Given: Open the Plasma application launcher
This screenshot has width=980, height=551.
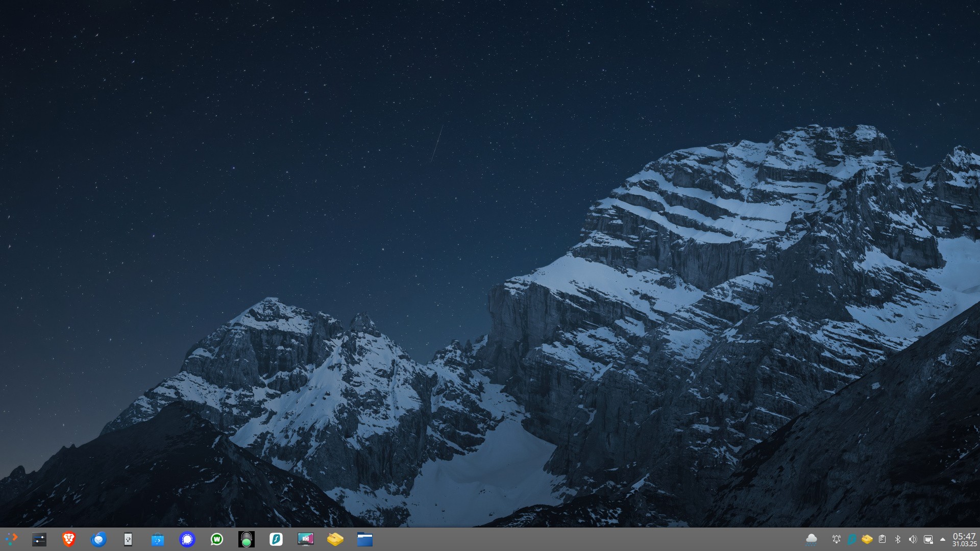Looking at the screenshot, I should coord(11,539).
